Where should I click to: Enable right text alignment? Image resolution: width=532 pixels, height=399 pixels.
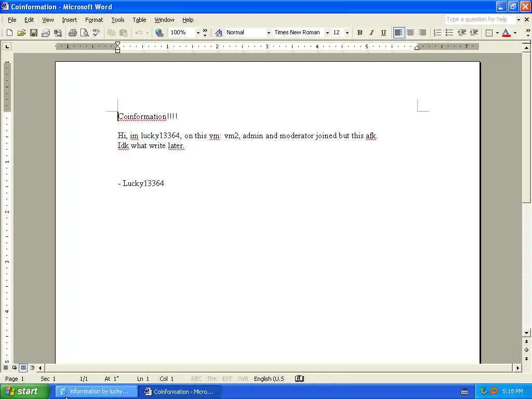(422, 33)
